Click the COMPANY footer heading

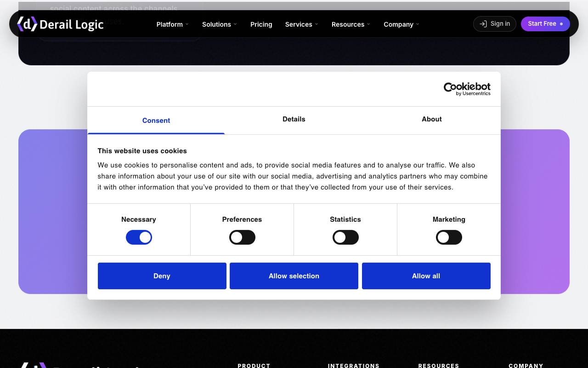click(526, 365)
